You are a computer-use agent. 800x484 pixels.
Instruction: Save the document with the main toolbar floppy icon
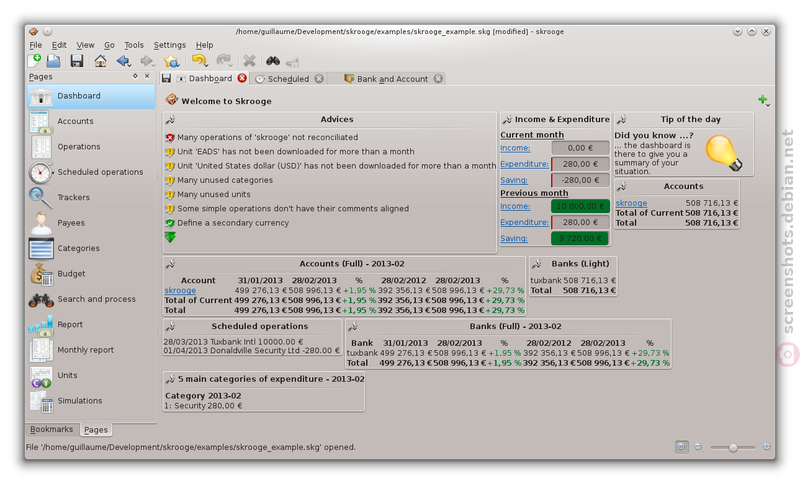[x=77, y=61]
